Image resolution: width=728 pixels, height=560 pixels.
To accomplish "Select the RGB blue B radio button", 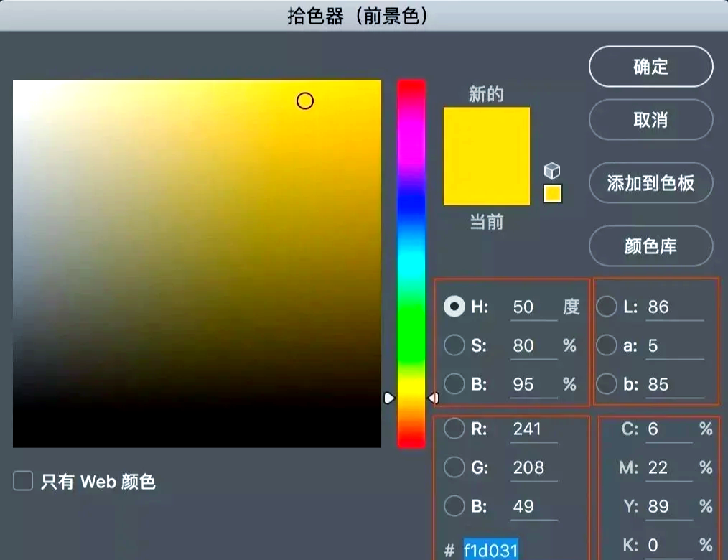I will pos(454,505).
